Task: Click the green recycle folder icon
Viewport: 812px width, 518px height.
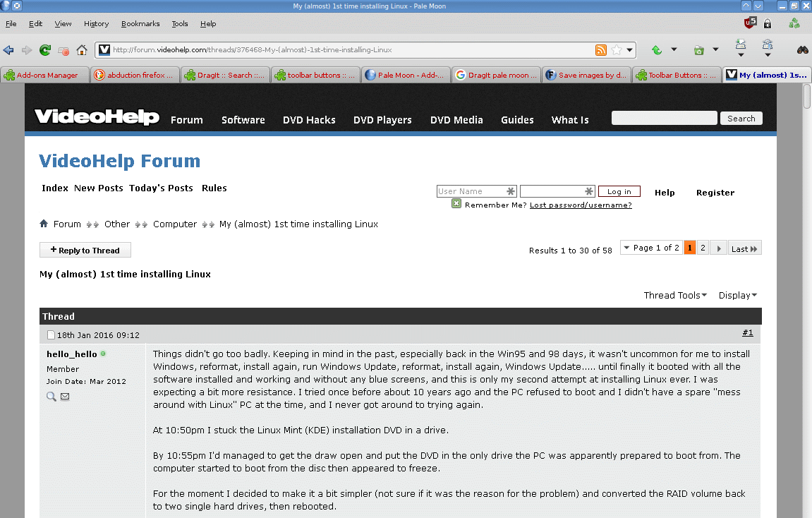Action: [x=698, y=50]
